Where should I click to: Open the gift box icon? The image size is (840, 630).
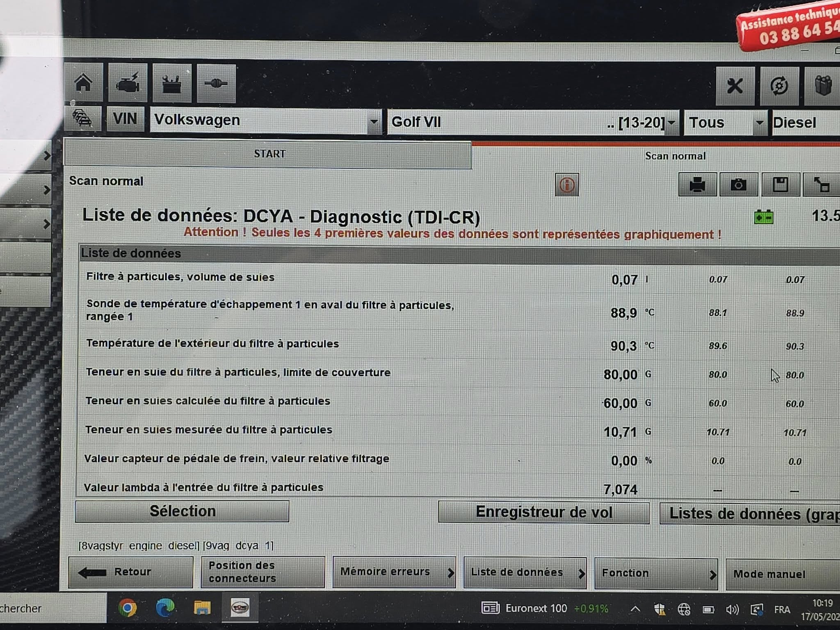[x=822, y=86]
